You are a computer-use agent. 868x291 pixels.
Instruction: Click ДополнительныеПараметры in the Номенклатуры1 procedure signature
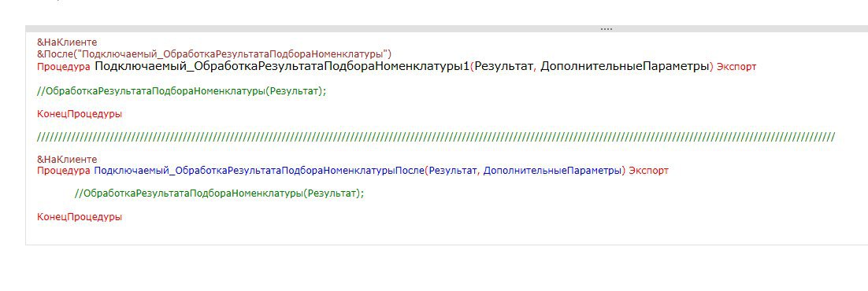[625, 66]
